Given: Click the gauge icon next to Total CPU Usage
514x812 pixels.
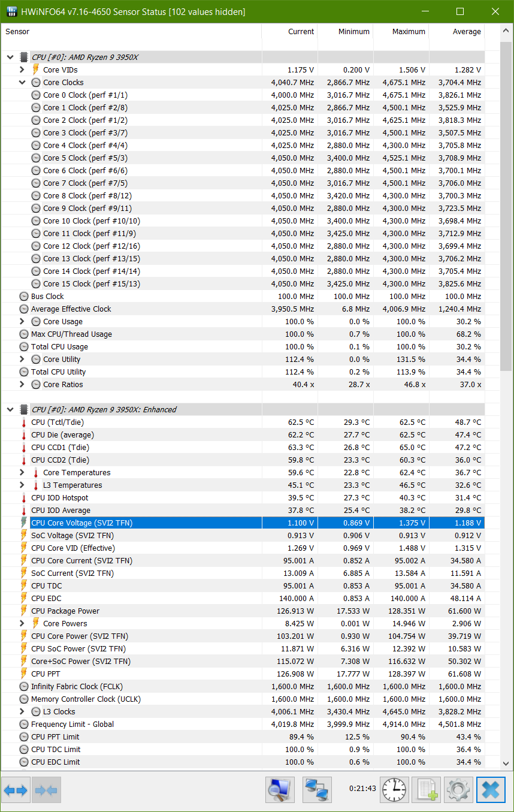Looking at the screenshot, I should 24,347.
